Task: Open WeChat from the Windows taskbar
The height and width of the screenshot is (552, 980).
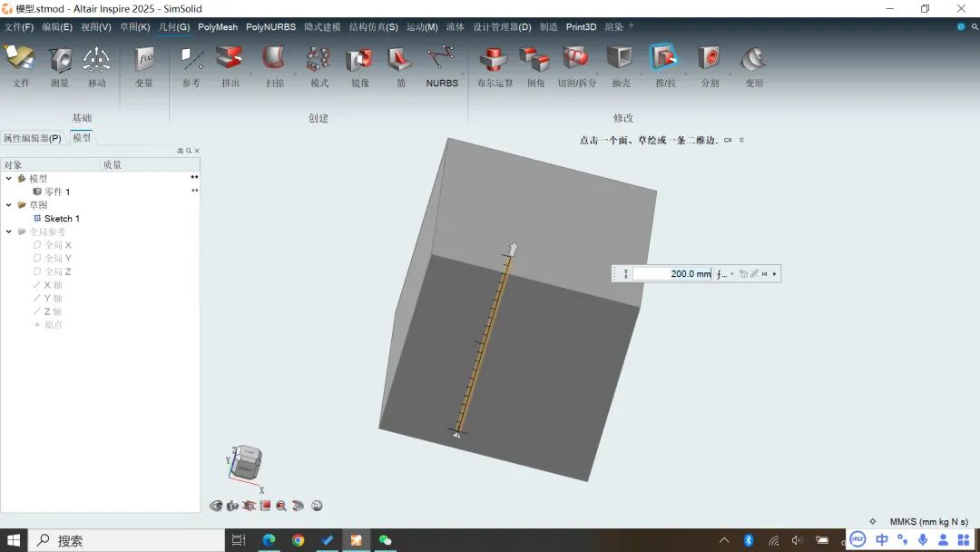Action: coord(385,540)
